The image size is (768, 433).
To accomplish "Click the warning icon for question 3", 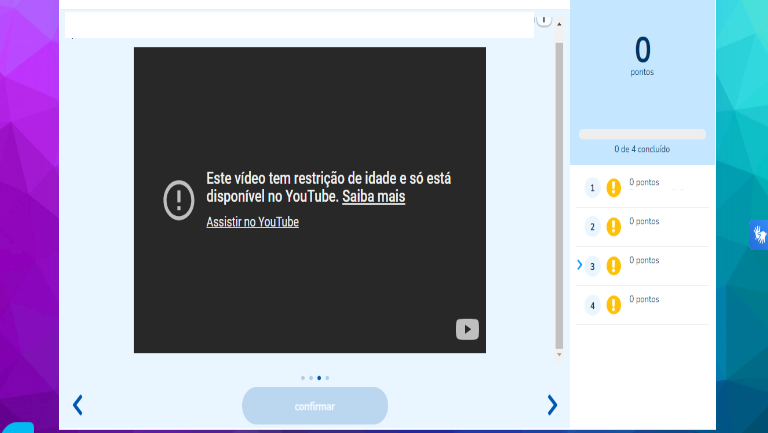I will tap(613, 266).
